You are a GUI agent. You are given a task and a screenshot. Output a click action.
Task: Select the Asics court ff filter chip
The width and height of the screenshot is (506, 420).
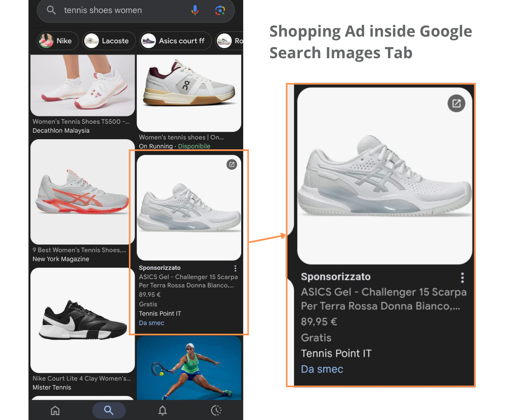pos(175,41)
